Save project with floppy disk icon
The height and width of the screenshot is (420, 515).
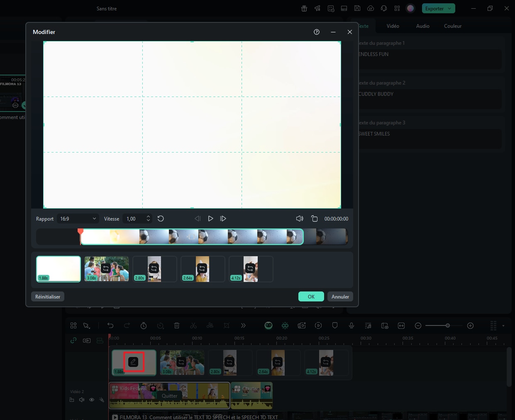357,8
